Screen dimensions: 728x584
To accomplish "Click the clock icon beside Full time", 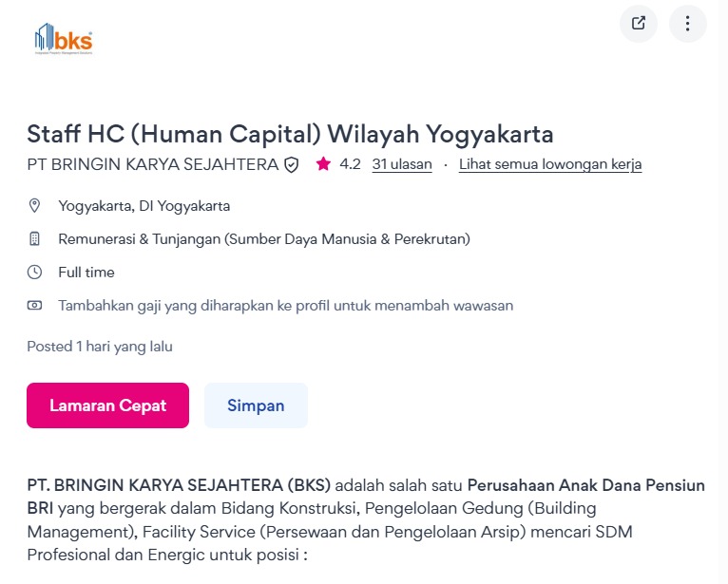I will pos(34,272).
